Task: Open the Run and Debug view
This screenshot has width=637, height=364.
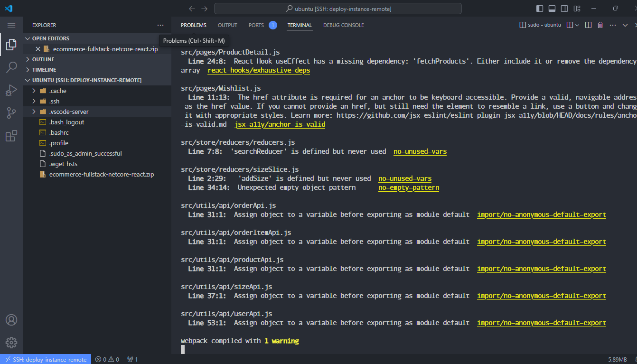Action: coord(11,90)
